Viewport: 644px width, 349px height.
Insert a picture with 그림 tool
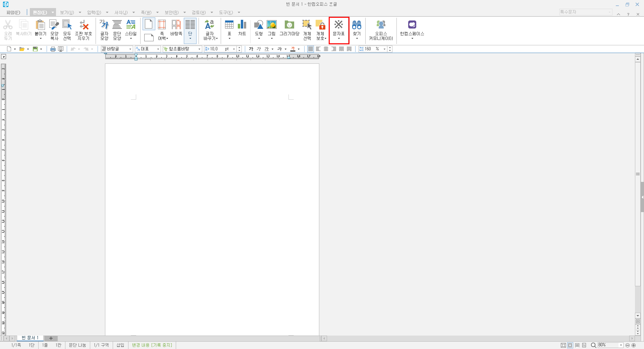click(x=272, y=30)
